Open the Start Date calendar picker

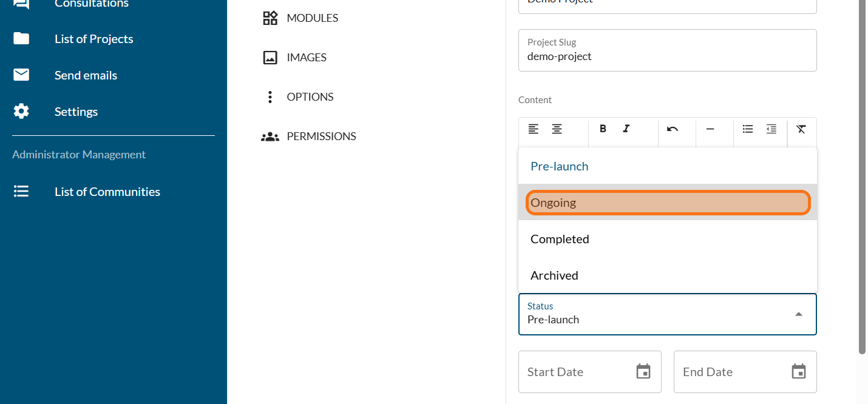pyautogui.click(x=643, y=371)
